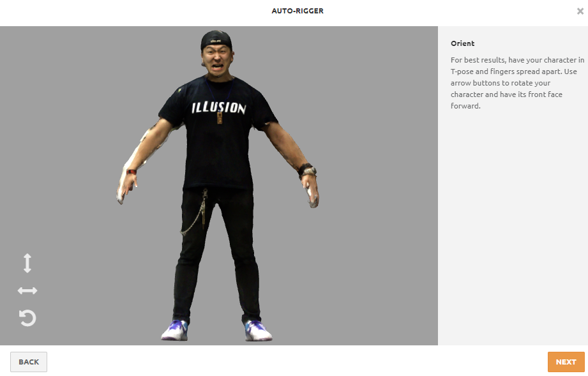Click the hand below the wristwatch
Viewport: 588px width, 376px height.
pyautogui.click(x=310, y=191)
